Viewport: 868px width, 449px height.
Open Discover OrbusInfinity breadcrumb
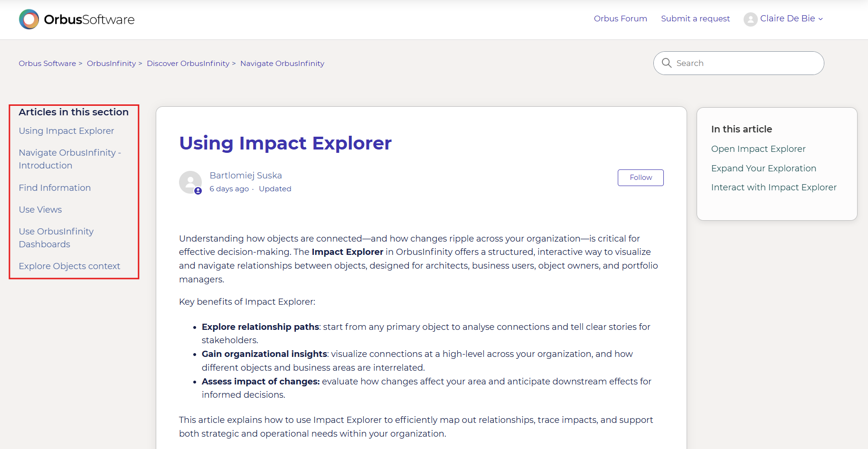click(188, 64)
